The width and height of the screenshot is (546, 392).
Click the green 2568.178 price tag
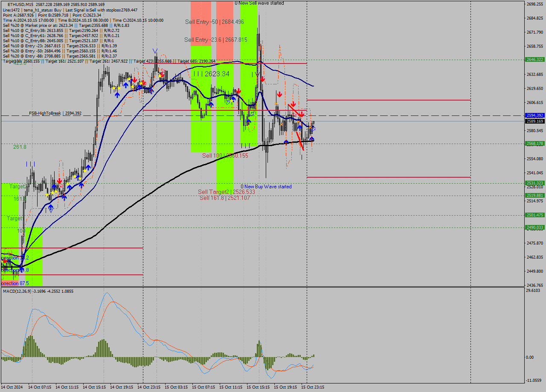point(535,144)
